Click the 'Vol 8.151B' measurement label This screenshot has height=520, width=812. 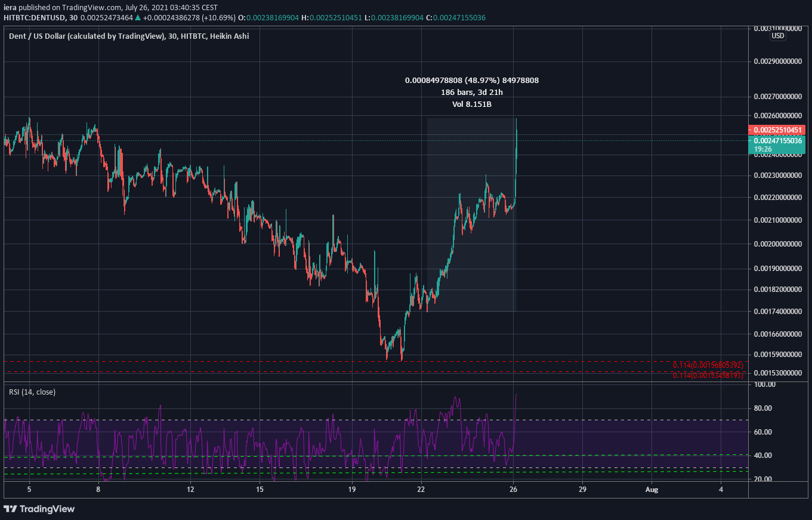pyautogui.click(x=472, y=104)
